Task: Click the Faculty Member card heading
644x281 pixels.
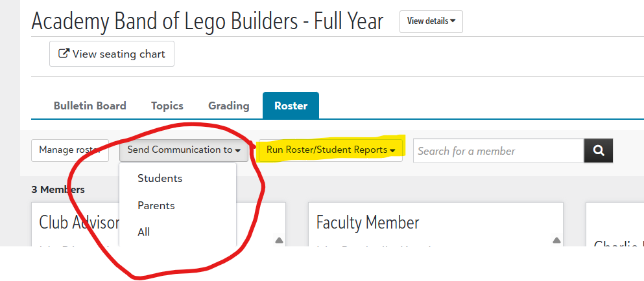Action: click(x=368, y=223)
